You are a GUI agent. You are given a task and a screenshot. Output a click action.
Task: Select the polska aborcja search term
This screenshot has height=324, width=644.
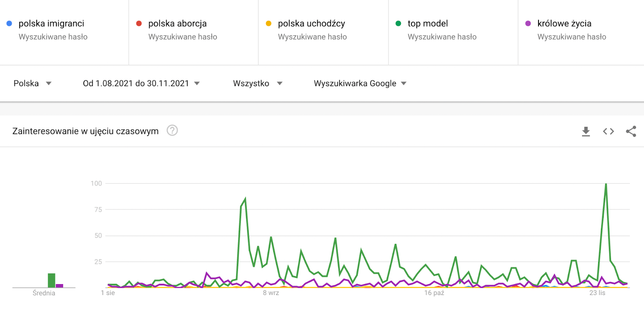177,24
